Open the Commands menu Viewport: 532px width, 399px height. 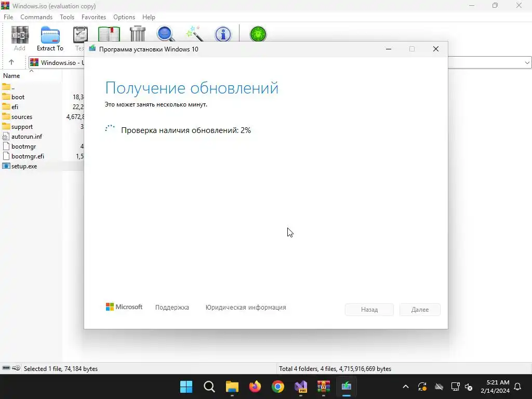tap(36, 17)
